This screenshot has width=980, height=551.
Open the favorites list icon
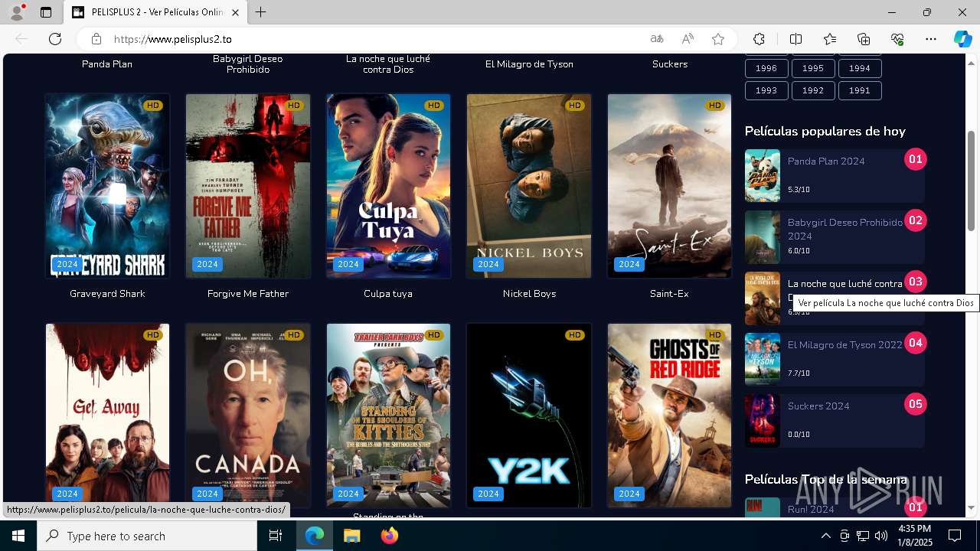830,39
